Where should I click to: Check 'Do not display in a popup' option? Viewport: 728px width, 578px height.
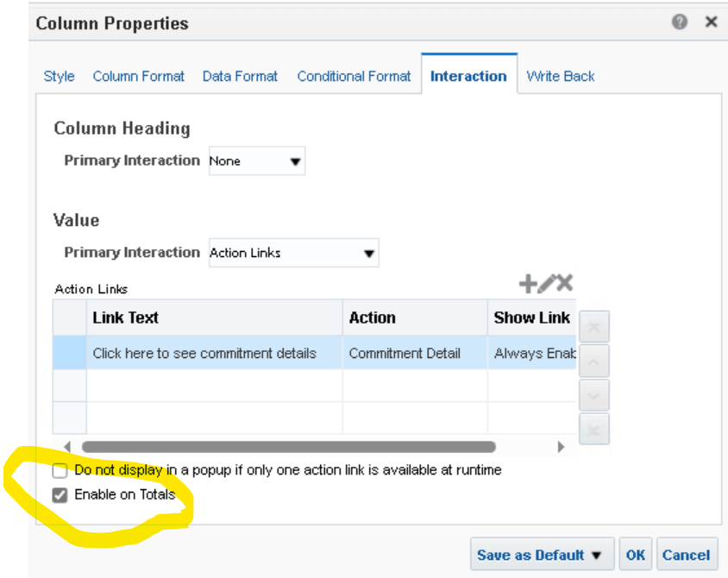[60, 470]
